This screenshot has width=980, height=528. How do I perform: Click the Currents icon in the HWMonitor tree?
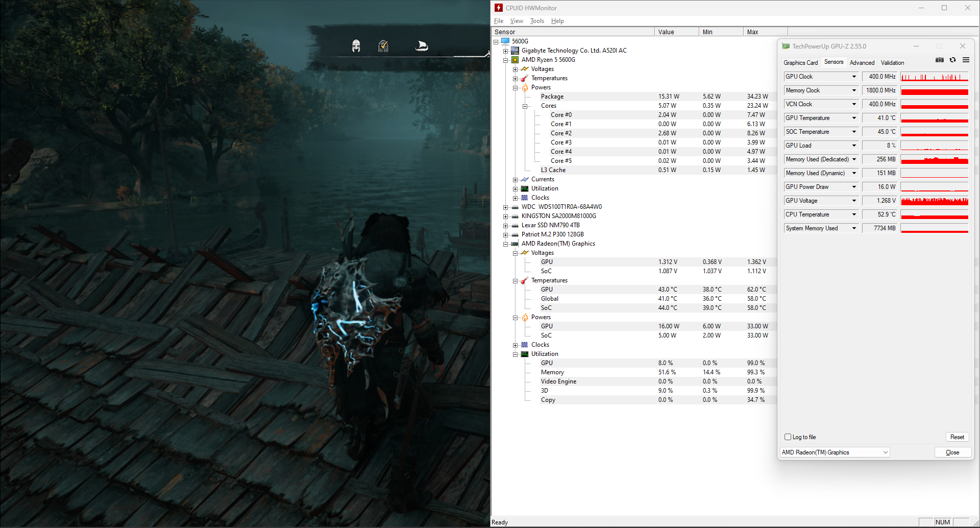(x=525, y=179)
